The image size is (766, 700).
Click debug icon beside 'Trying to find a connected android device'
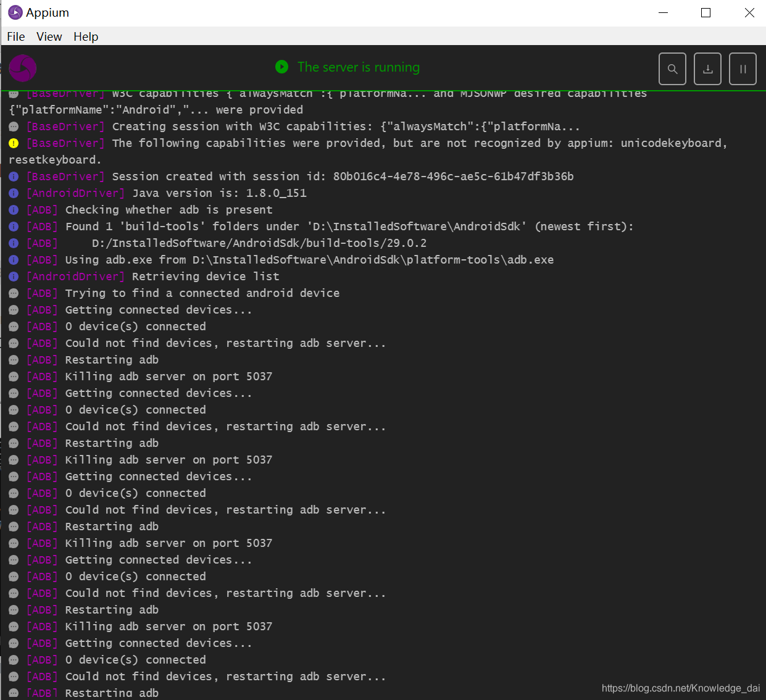[14, 293]
